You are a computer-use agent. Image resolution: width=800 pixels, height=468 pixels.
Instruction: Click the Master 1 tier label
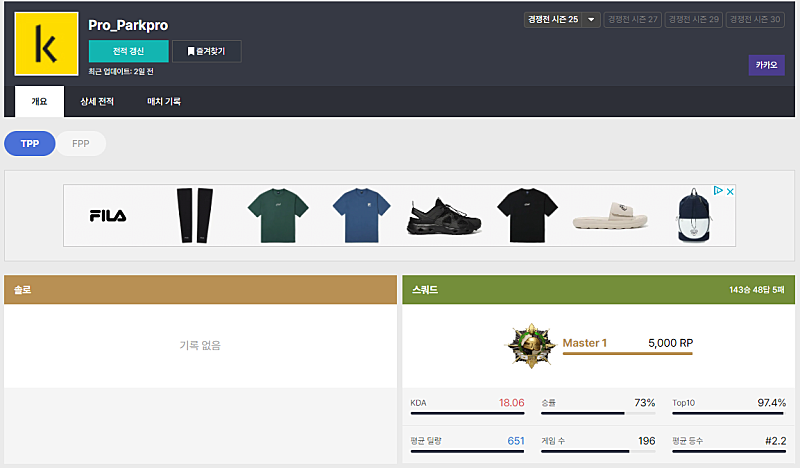coord(585,343)
